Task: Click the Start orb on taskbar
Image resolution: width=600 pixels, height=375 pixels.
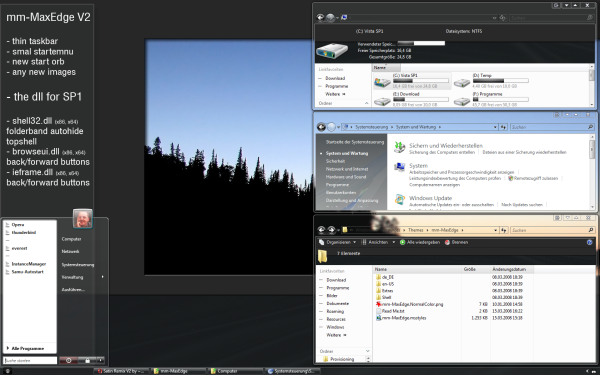Action: click(7, 371)
